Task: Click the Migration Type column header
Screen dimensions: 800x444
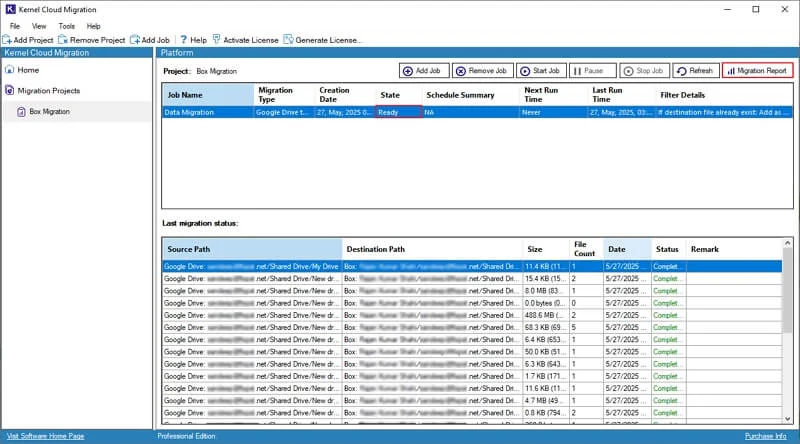Action: point(284,95)
